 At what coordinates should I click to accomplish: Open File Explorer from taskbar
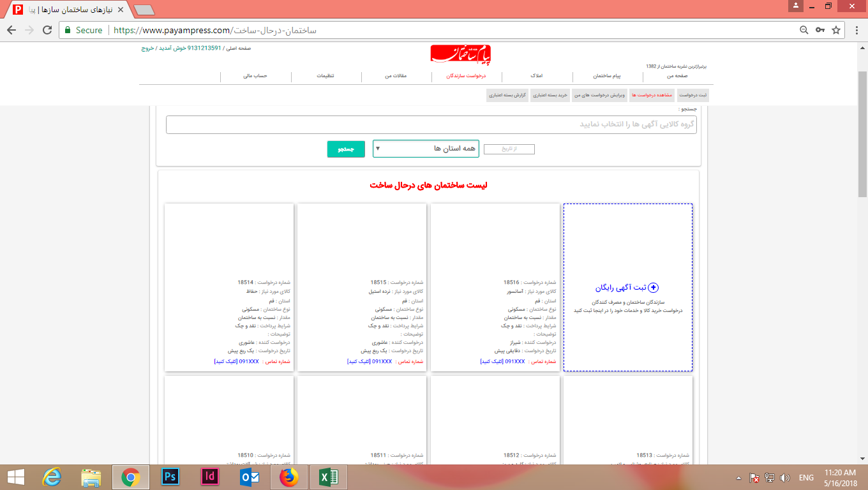click(91, 477)
